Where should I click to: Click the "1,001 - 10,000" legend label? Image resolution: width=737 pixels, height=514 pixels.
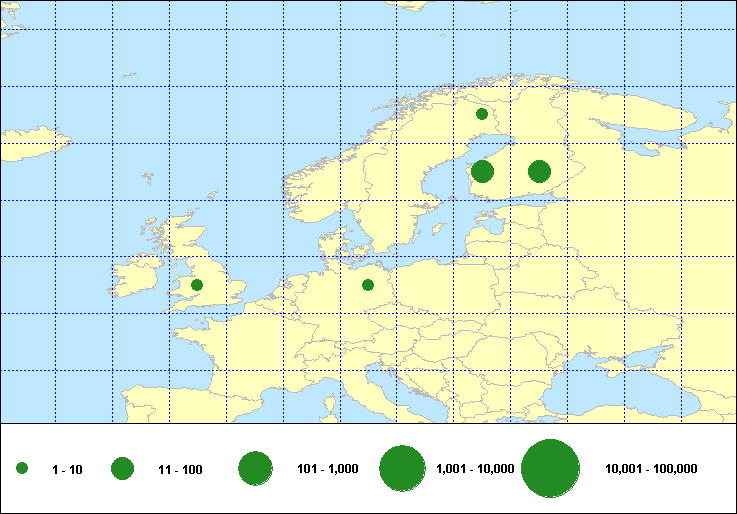[476, 469]
